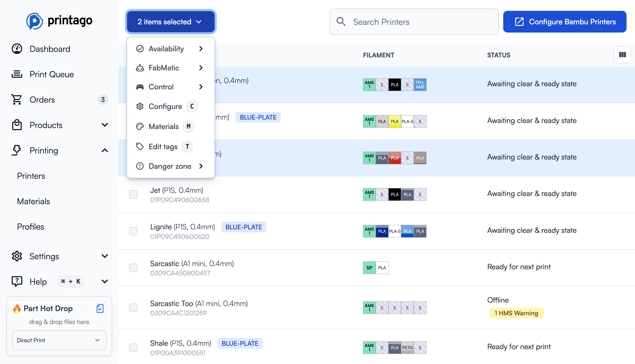Select the Materials palette icon in the menu
The width and height of the screenshot is (635, 364).
pyautogui.click(x=140, y=126)
